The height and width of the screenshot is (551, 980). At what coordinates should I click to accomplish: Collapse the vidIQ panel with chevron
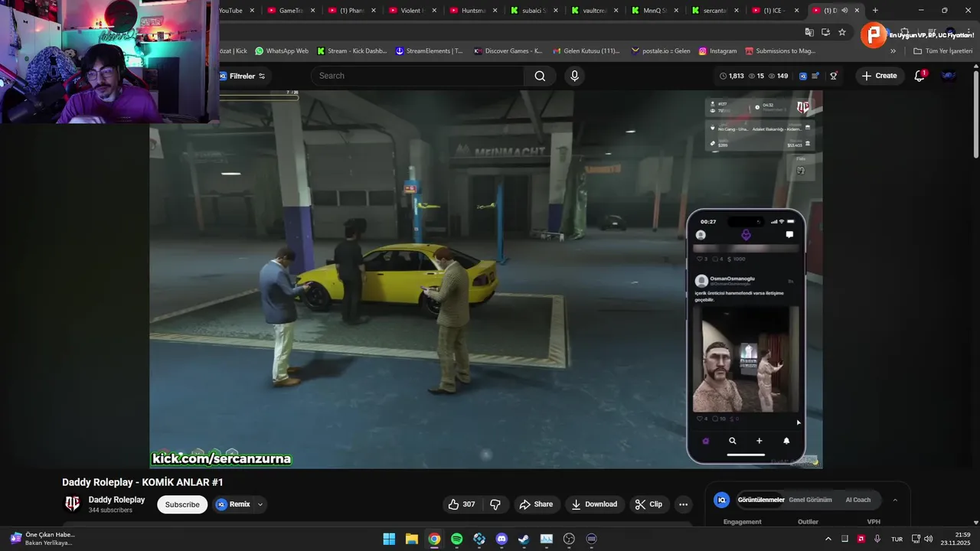[x=895, y=500]
